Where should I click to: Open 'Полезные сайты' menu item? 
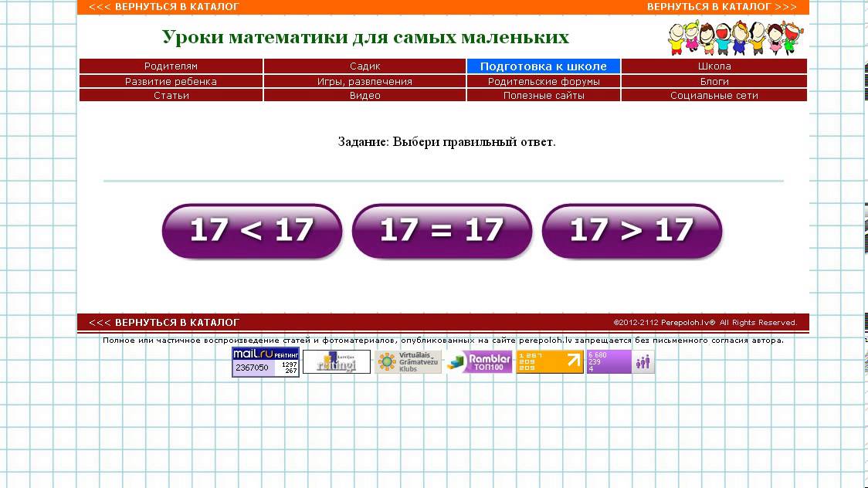click(543, 95)
